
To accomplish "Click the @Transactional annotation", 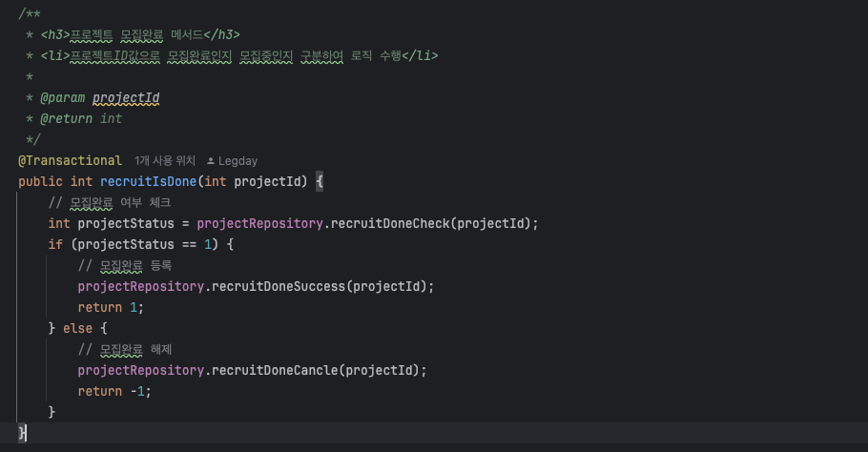I will coord(70,161).
